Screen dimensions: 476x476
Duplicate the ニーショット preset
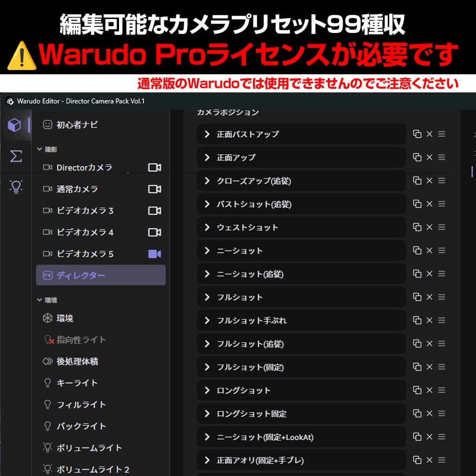417,251
